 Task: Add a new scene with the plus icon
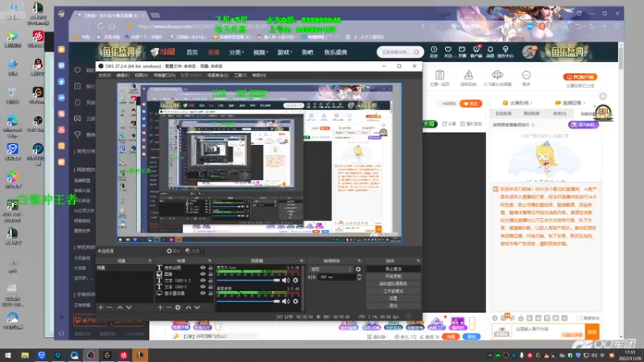(x=101, y=307)
